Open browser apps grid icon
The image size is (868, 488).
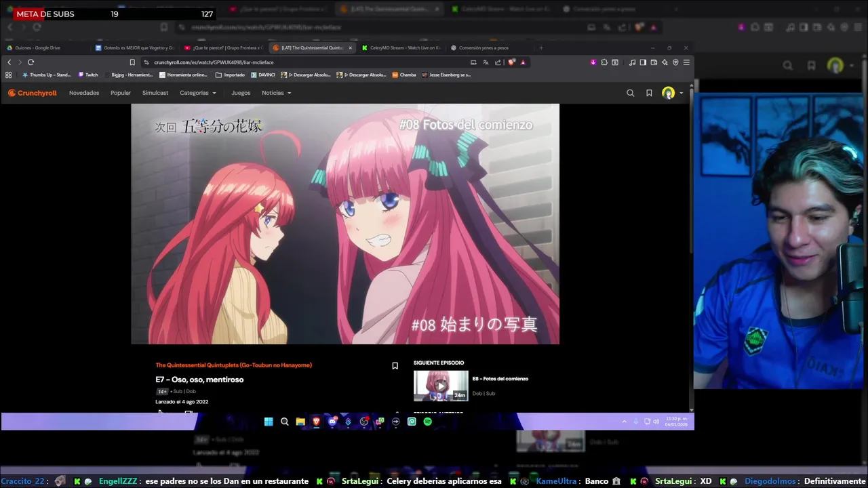[9, 75]
